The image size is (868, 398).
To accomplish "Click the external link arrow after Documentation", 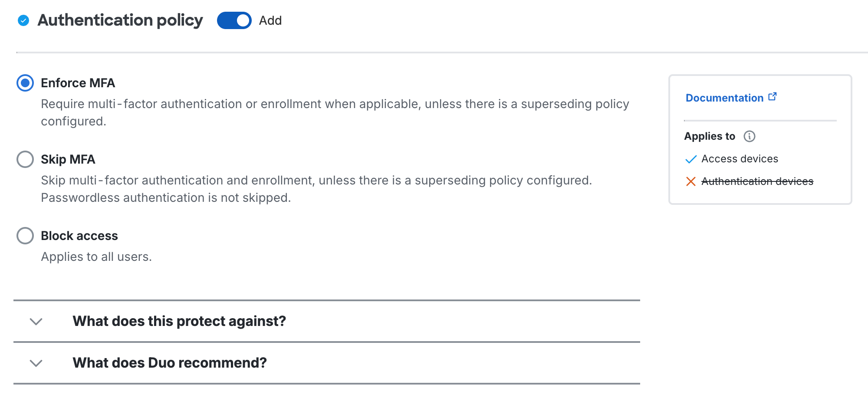I will click(x=773, y=96).
